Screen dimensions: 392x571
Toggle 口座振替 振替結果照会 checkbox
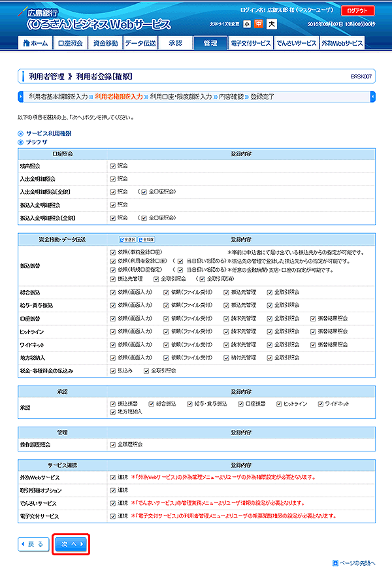click(313, 319)
